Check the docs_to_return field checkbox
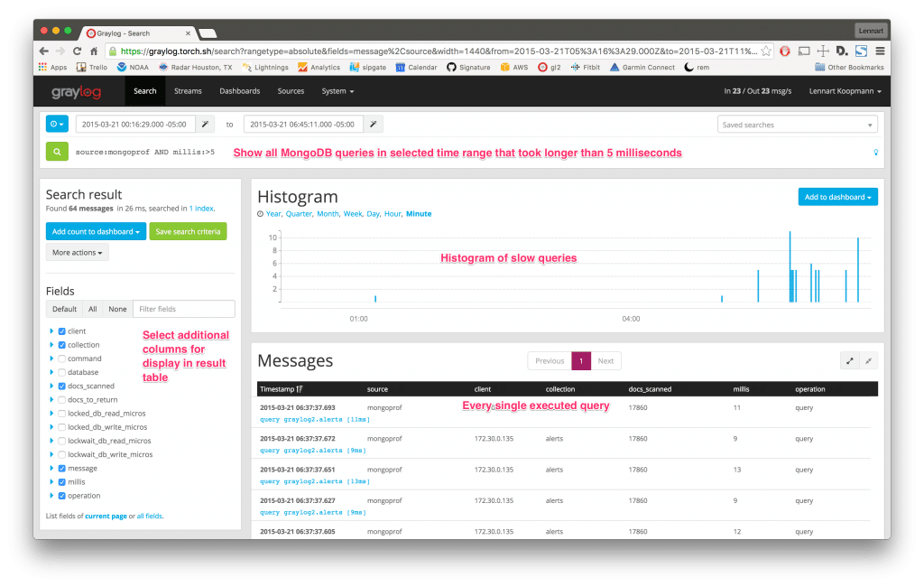This screenshot has height=587, width=924. coord(62,400)
